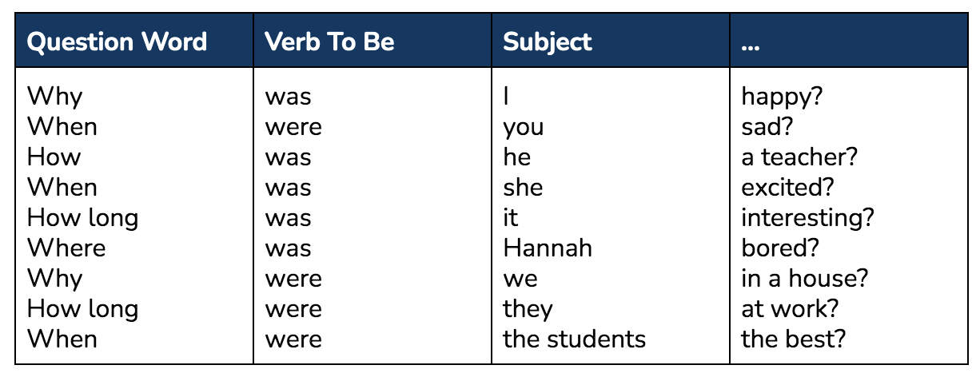Click the word "happy?"

coord(783,97)
